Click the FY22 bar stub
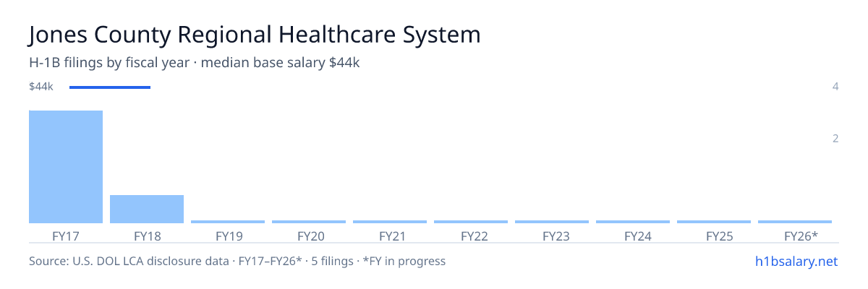The image size is (868, 289). coord(471,222)
